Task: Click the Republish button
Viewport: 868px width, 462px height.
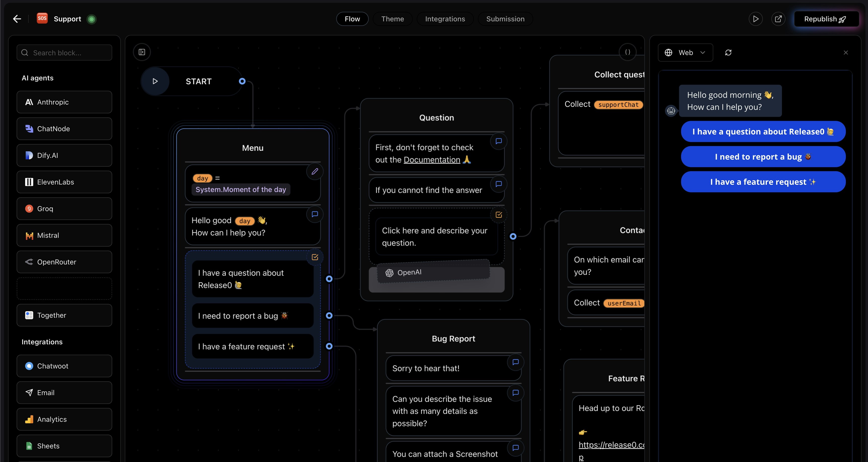Action: click(x=826, y=19)
